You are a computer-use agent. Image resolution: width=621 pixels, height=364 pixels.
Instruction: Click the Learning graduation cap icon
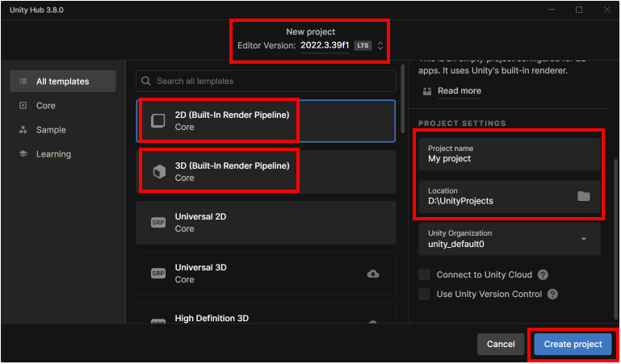coord(23,154)
